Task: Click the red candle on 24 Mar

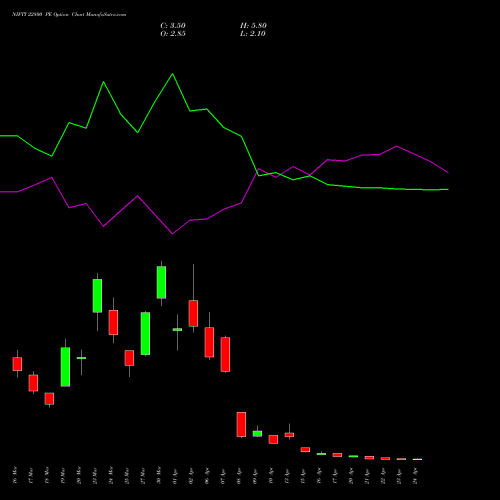Action: tap(113, 322)
